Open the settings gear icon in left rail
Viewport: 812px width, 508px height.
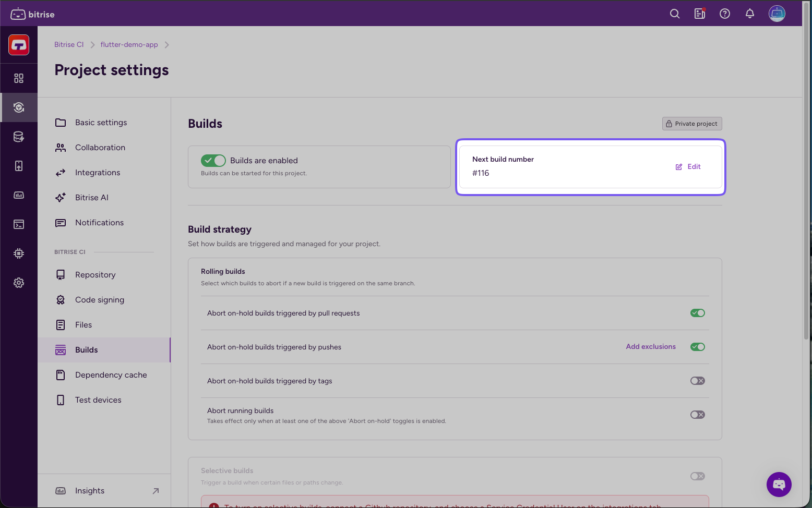pyautogui.click(x=19, y=283)
